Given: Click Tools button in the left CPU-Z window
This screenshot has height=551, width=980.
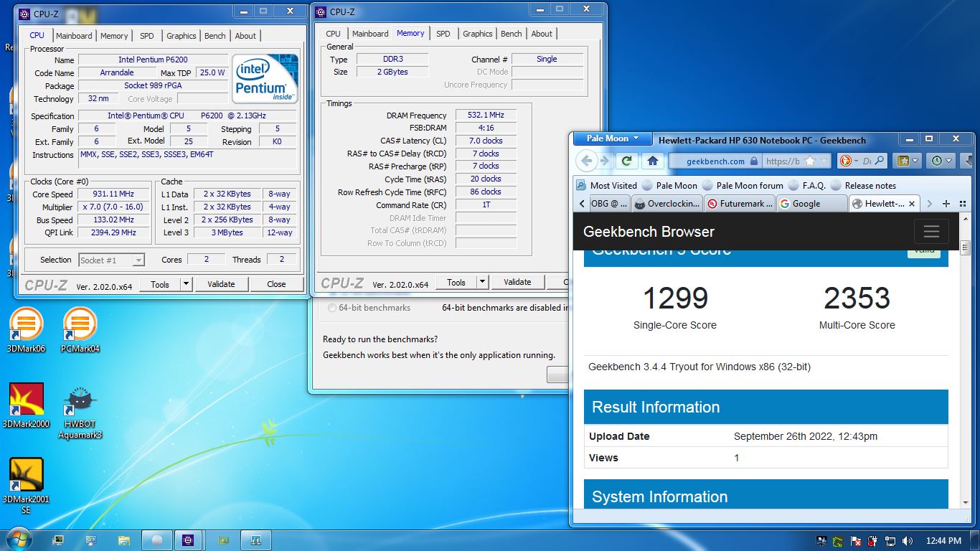Looking at the screenshot, I should (x=160, y=284).
